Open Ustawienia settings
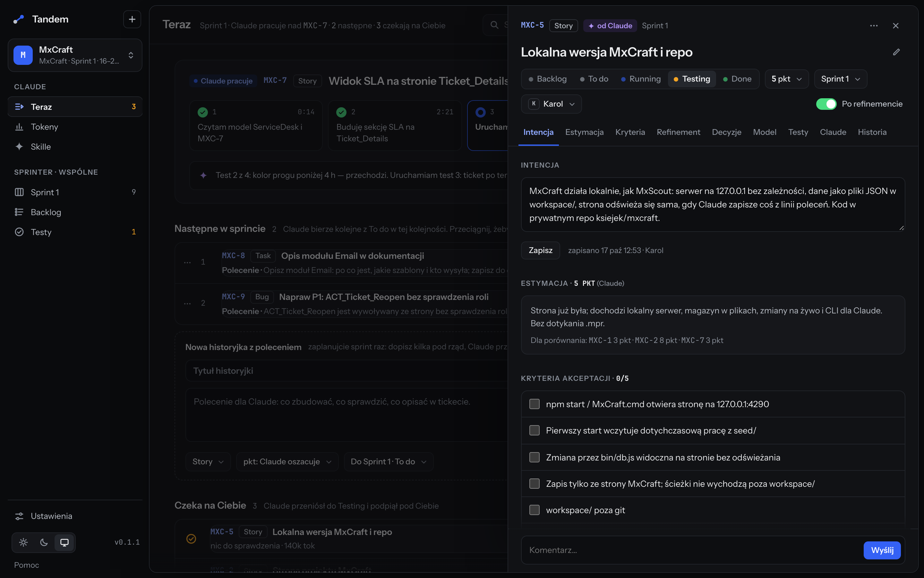 [75, 516]
